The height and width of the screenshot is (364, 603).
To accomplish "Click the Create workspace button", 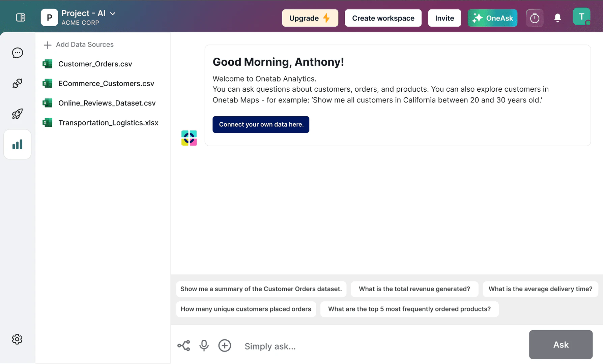I will point(383,18).
